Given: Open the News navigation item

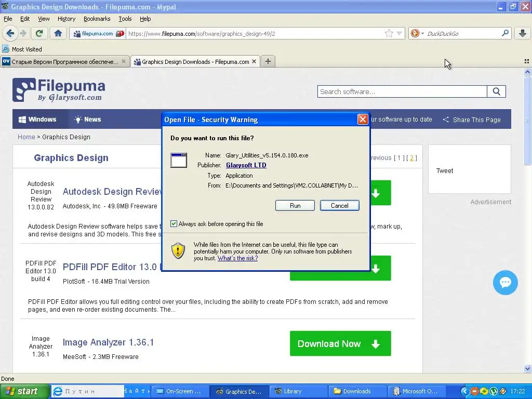Looking at the screenshot, I should click(87, 119).
